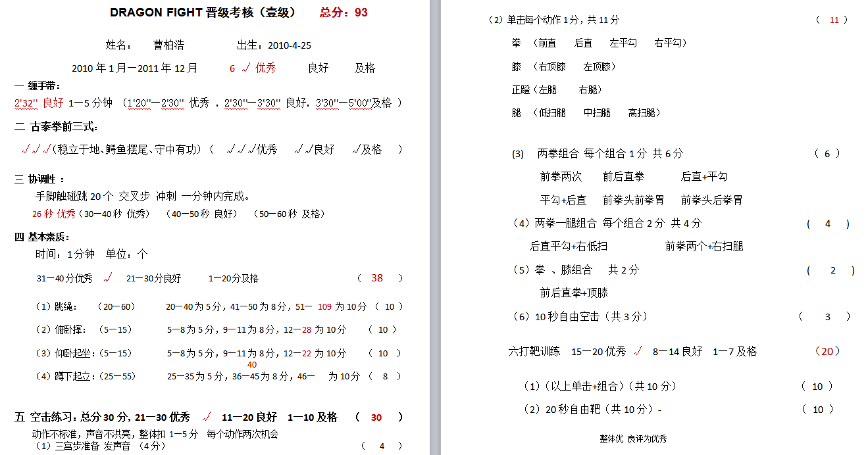
Task: Click the combo '前后直拳+顶膝'
Action: tap(574, 293)
